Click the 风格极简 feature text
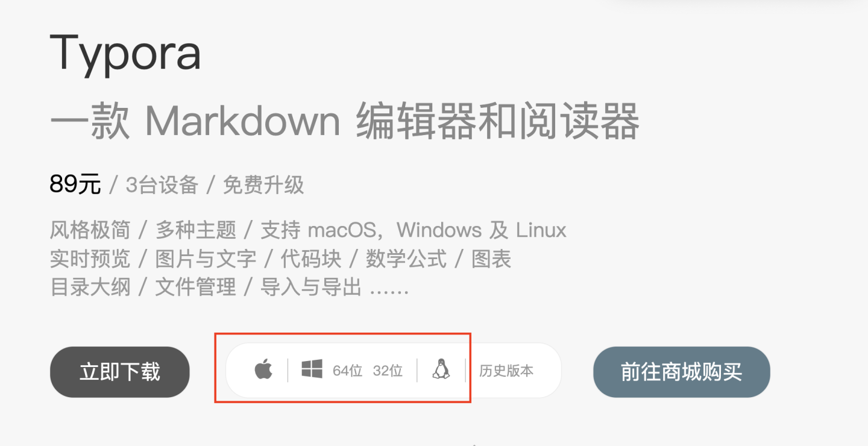This screenshot has height=446, width=868. [90, 230]
